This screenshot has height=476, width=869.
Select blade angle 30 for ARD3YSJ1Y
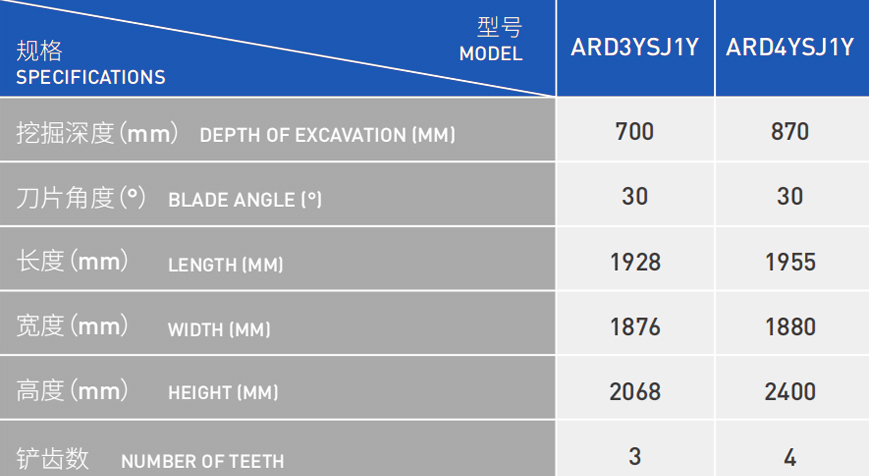[x=635, y=196]
